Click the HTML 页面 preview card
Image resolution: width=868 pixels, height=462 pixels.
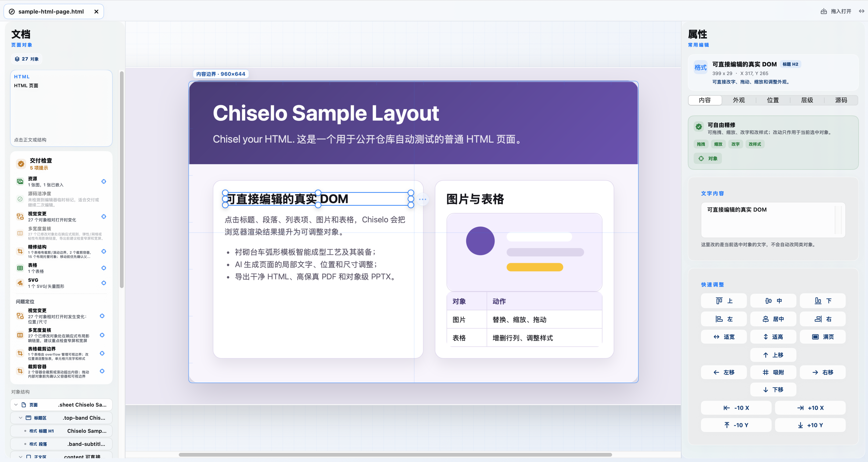pos(61,108)
